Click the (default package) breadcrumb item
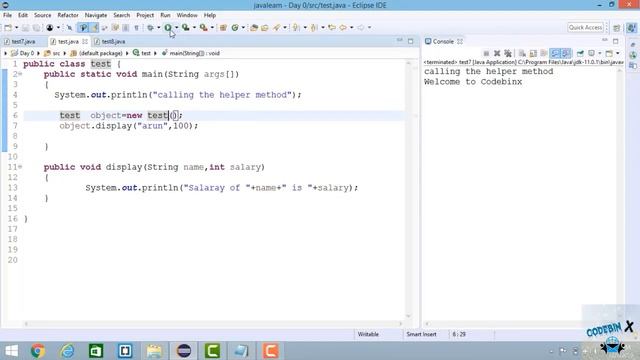 [96, 53]
